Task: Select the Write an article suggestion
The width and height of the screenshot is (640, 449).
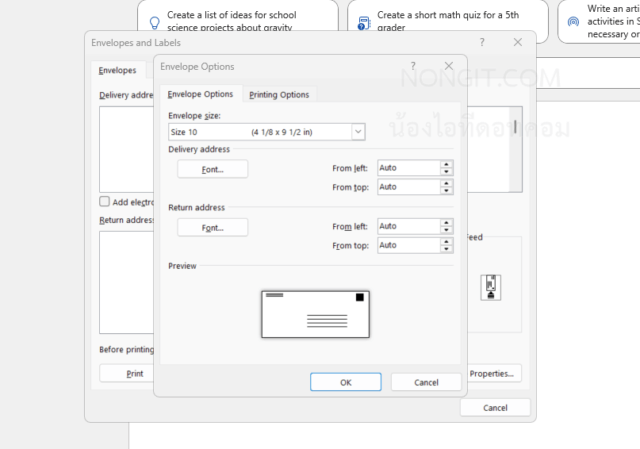Action: coord(599,21)
